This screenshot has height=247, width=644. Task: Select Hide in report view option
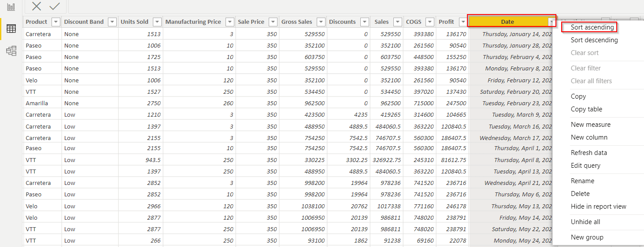[598, 206]
